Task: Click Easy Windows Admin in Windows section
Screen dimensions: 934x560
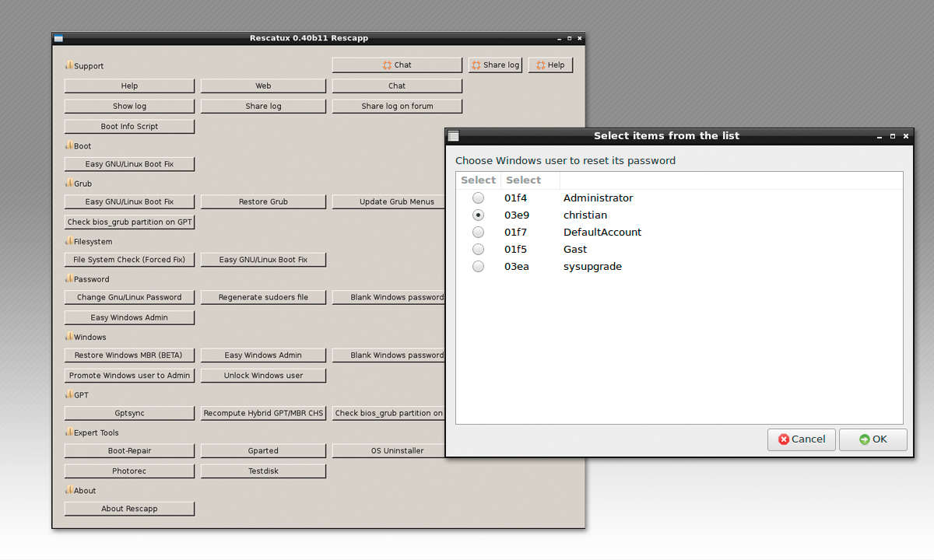Action: coord(263,355)
